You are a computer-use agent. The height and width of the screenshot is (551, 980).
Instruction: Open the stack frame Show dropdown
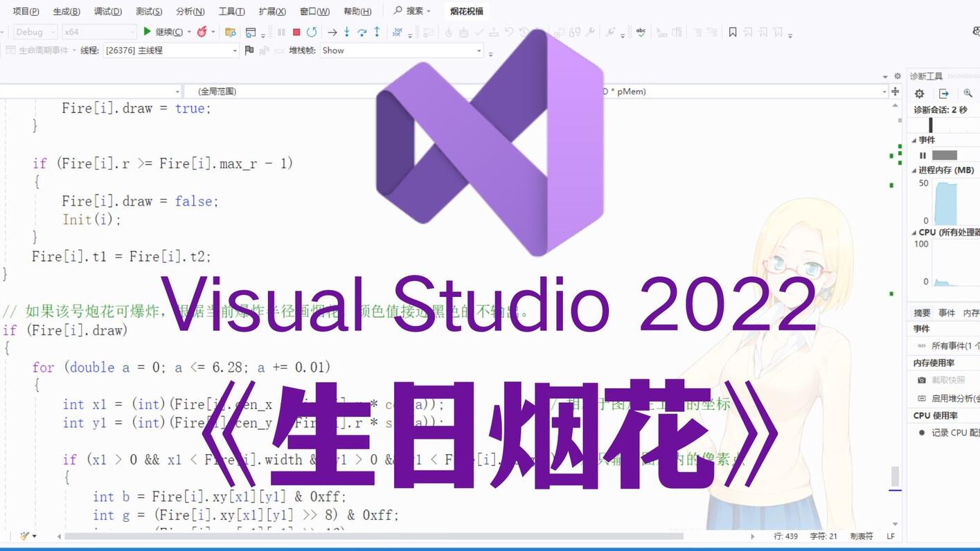pos(402,51)
